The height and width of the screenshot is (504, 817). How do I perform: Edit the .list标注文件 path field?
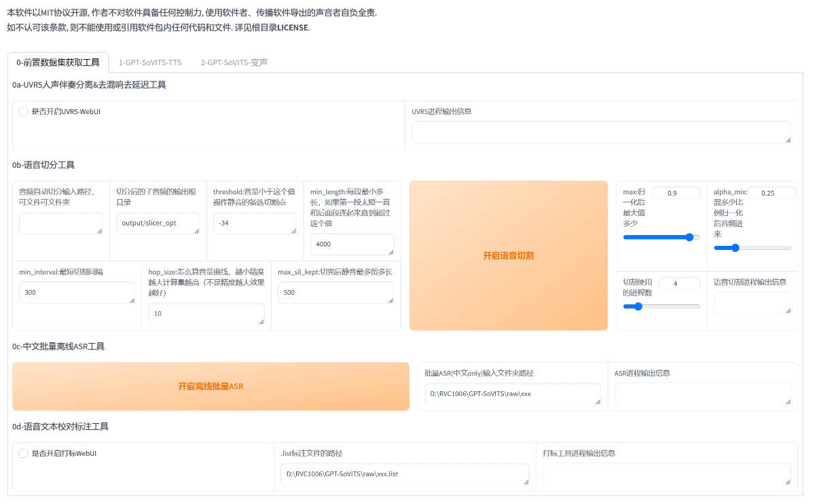tap(404, 474)
